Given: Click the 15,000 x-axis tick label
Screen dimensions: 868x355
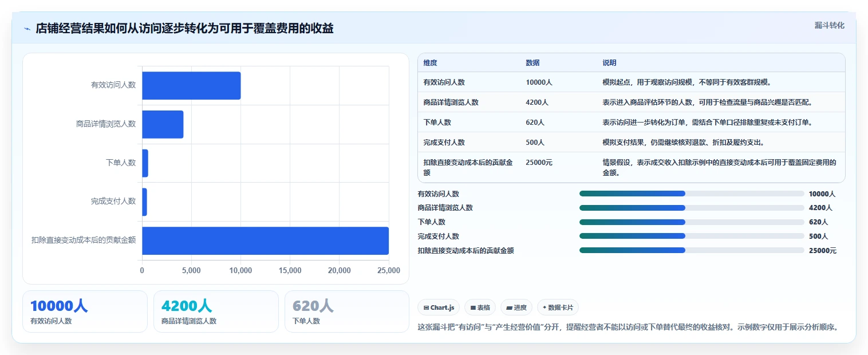Looking at the screenshot, I should pyautogui.click(x=290, y=270).
